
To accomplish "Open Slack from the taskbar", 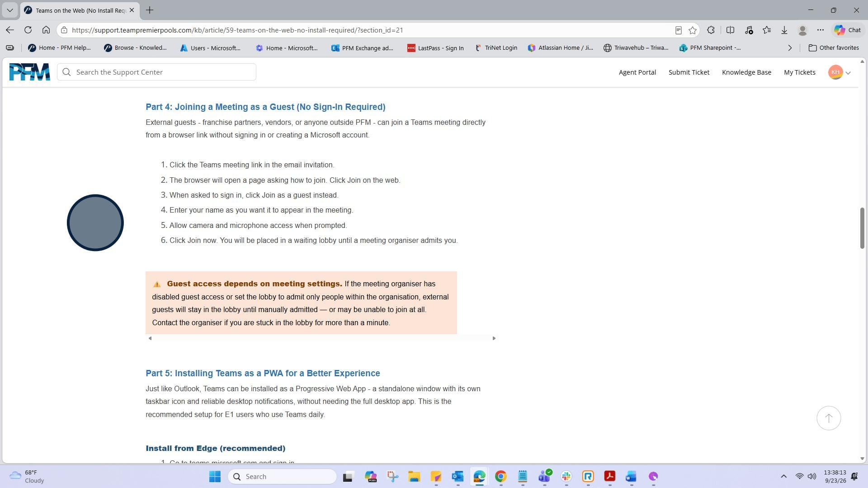I will [x=566, y=476].
